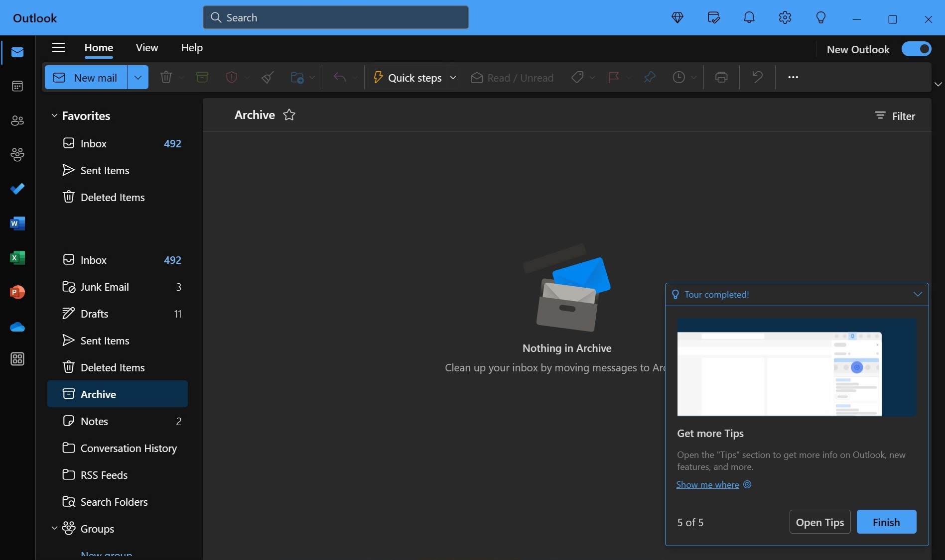Screen dimensions: 945x560
Task: Open the Help menu
Action: click(191, 48)
